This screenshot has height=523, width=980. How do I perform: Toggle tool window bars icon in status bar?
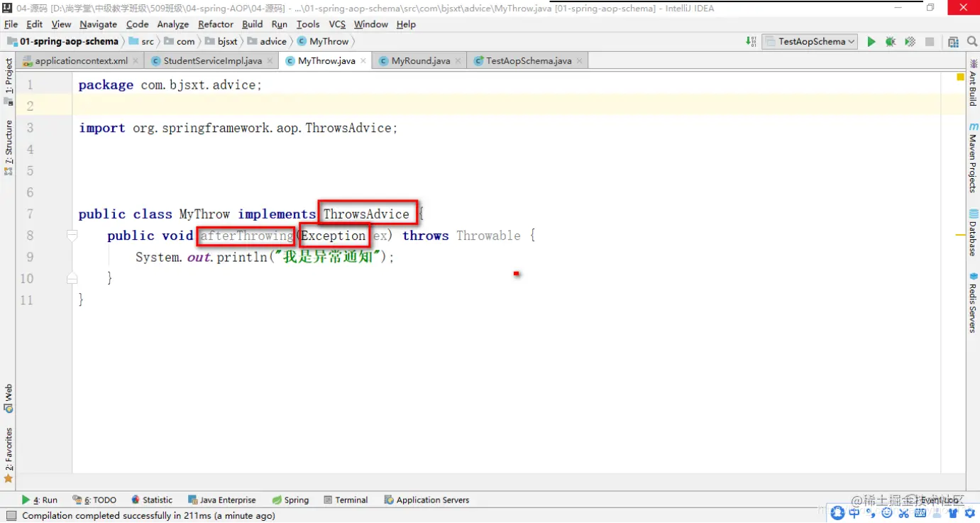(x=10, y=516)
